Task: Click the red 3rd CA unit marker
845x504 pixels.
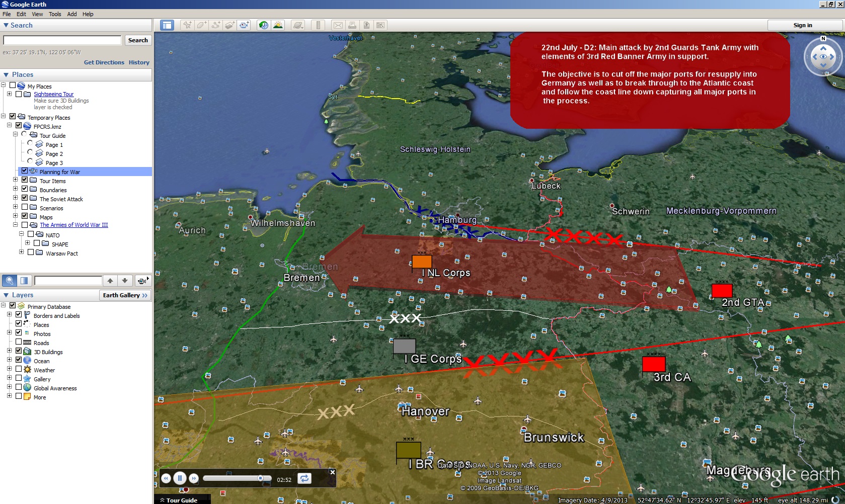Action: pyautogui.click(x=654, y=364)
